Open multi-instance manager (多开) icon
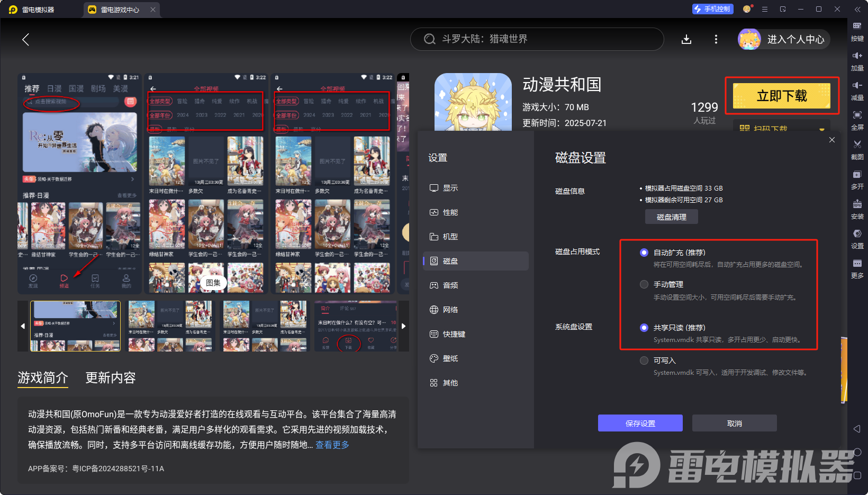The image size is (868, 495). (857, 180)
